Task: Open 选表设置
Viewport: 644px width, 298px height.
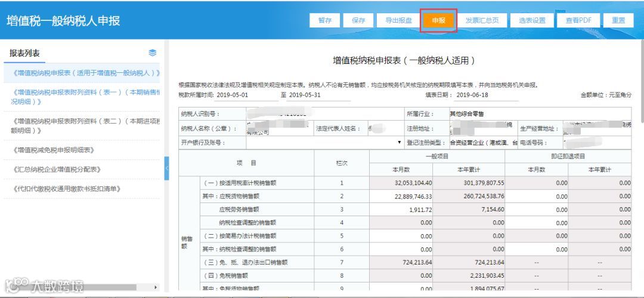Action: (x=532, y=20)
